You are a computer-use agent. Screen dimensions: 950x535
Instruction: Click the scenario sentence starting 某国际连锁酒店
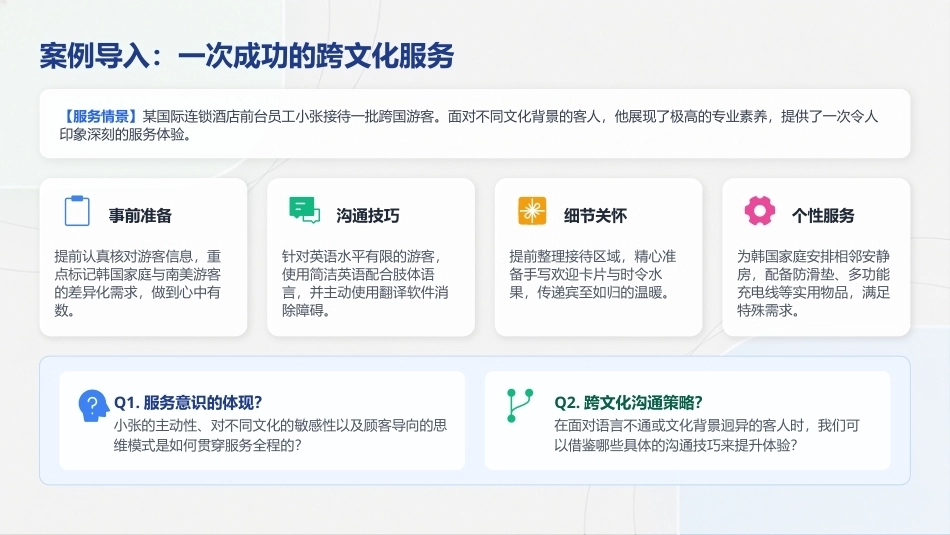tap(468, 125)
